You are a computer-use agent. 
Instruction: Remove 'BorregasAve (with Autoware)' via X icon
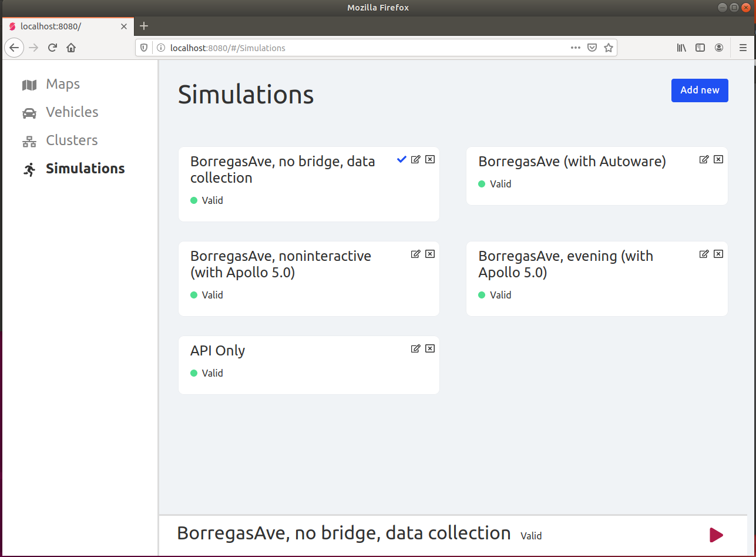[x=718, y=159]
